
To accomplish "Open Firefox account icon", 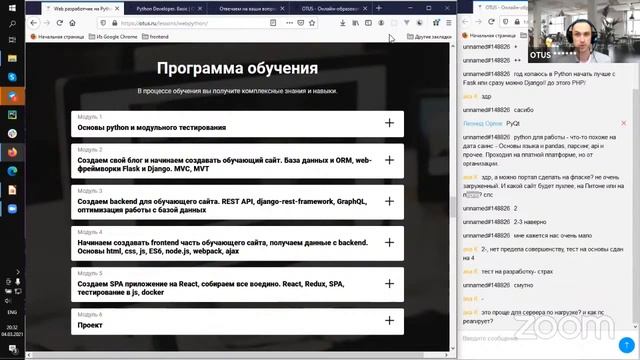I will pyautogui.click(x=381, y=23).
